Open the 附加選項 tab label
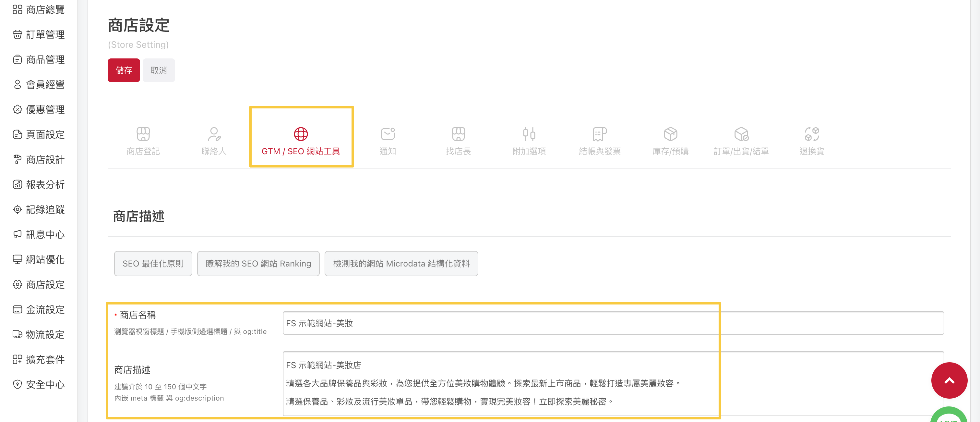 pos(529,151)
